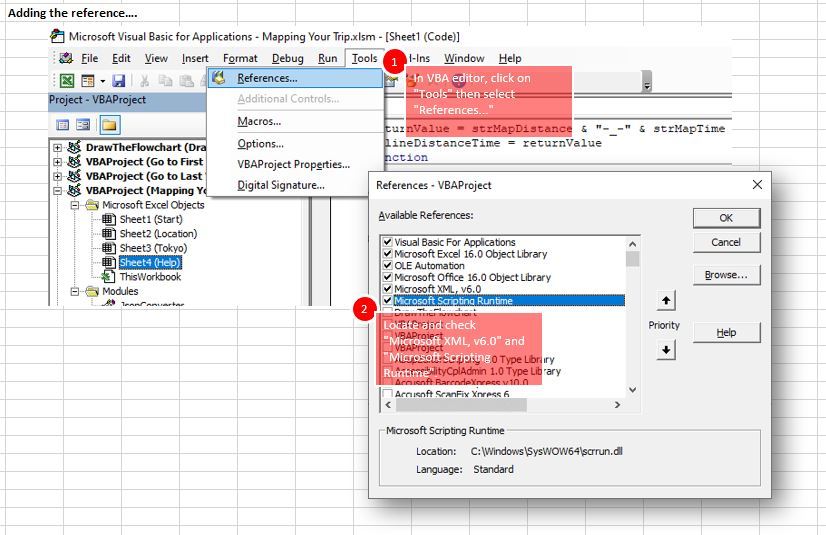Click the Toggle Folders icon in Project pane
This screenshot has height=535, width=826.
[110, 125]
